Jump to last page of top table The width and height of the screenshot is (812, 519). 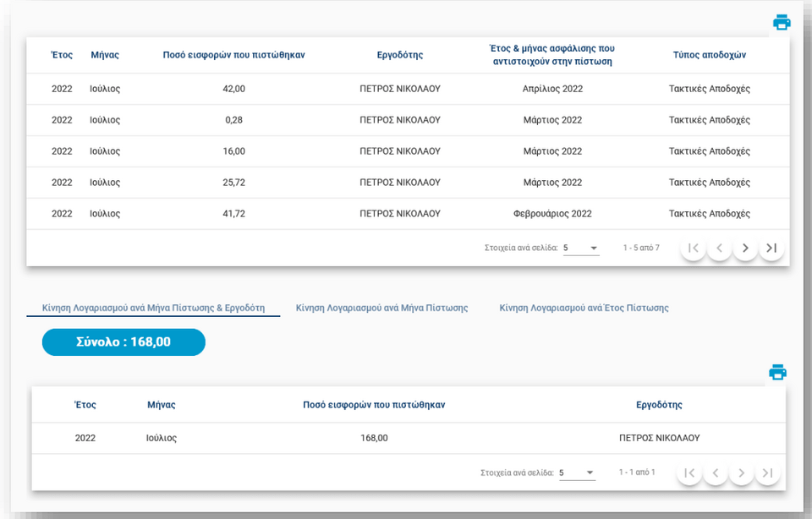tap(771, 248)
